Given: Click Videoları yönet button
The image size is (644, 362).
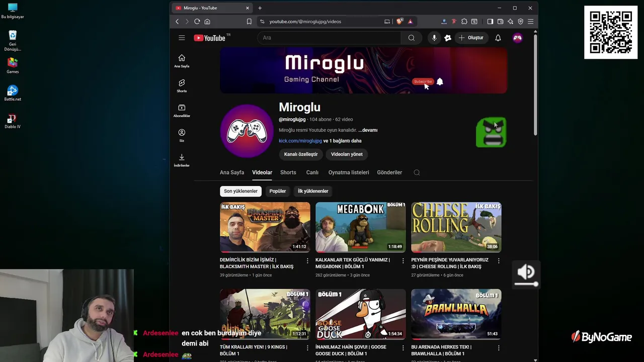Looking at the screenshot, I should click(x=347, y=154).
